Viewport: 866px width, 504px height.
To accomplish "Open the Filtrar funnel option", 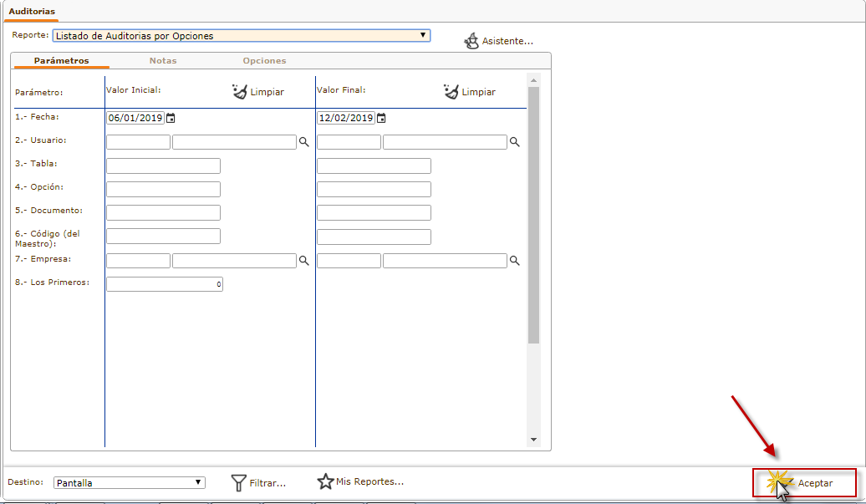I will [240, 482].
